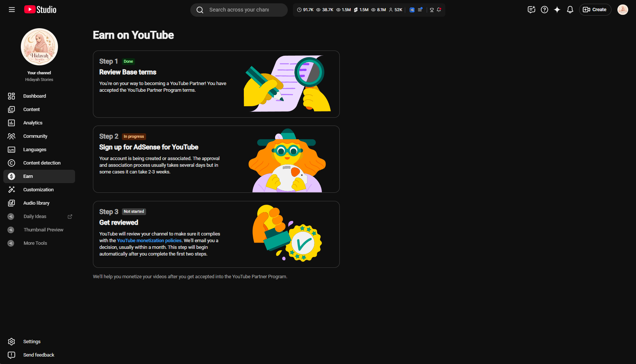This screenshot has height=364, width=636.
Task: Open the Content section
Action: 39,110
